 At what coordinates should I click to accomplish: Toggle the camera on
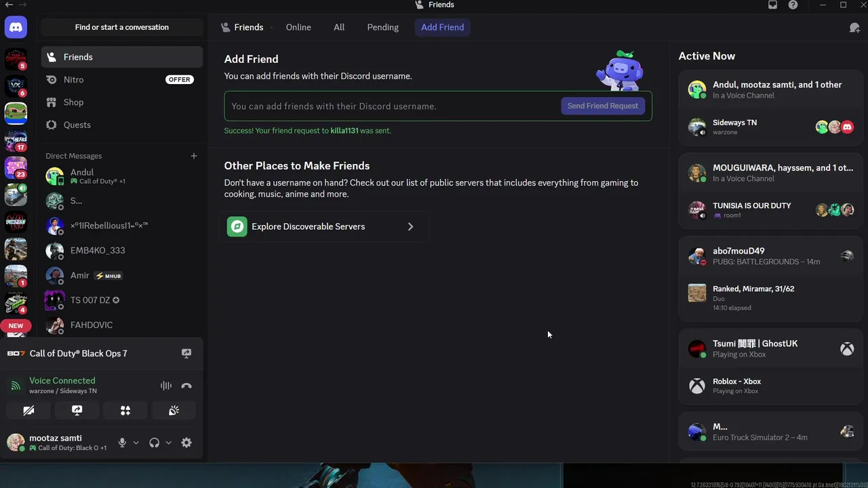tap(28, 410)
